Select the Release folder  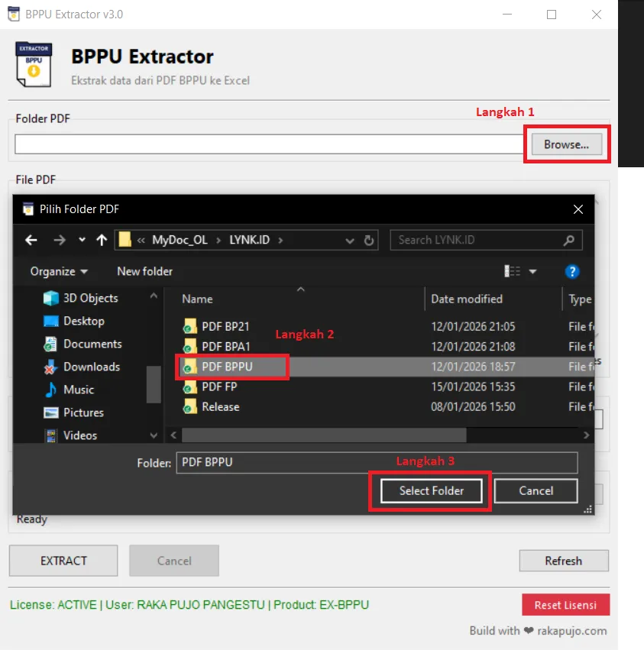[220, 407]
